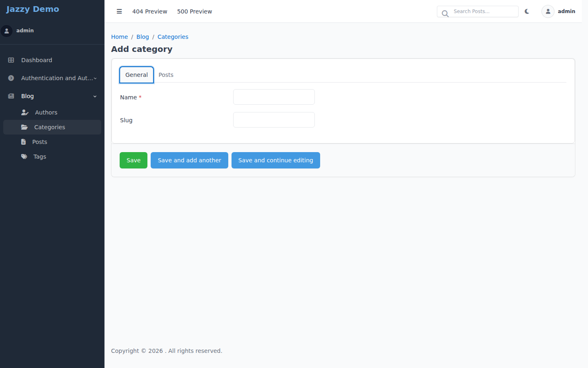The image size is (588, 368).
Task: Click the Blog newspaper icon
Action: click(11, 96)
